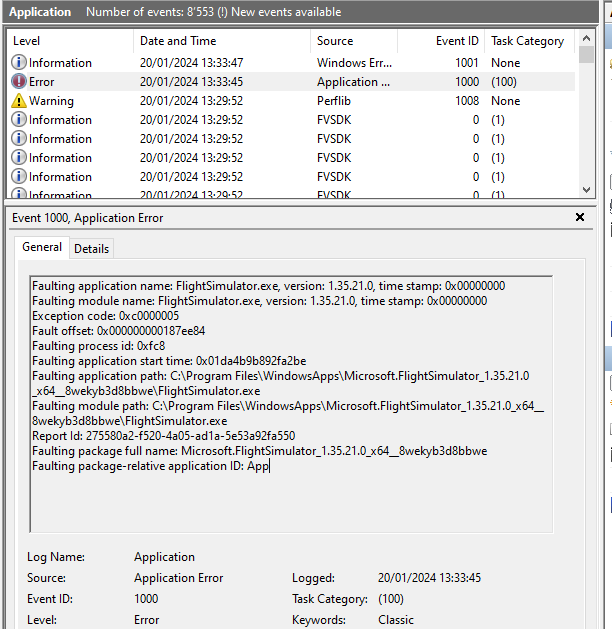Click the Faulting package-relative application ID line

(x=150, y=466)
